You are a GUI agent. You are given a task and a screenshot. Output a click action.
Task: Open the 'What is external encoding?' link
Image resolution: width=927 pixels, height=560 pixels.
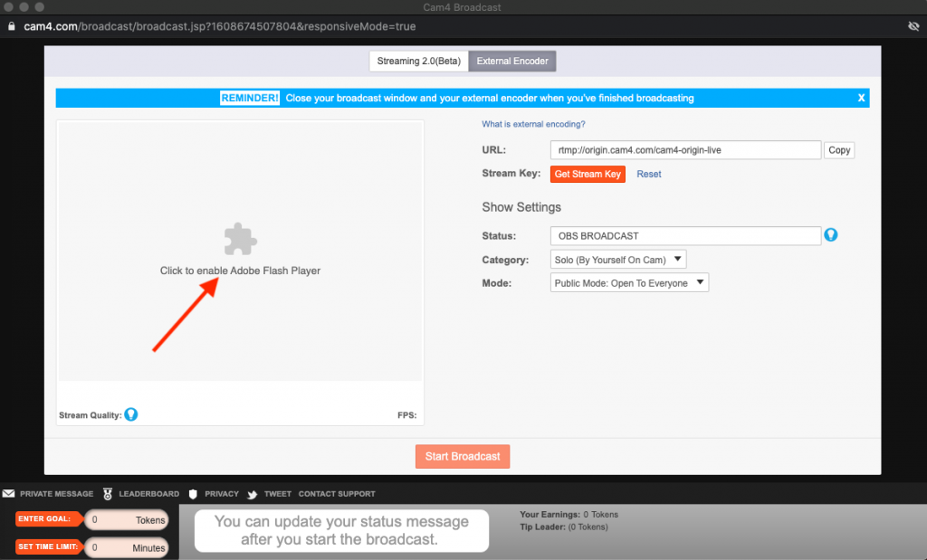(x=533, y=124)
